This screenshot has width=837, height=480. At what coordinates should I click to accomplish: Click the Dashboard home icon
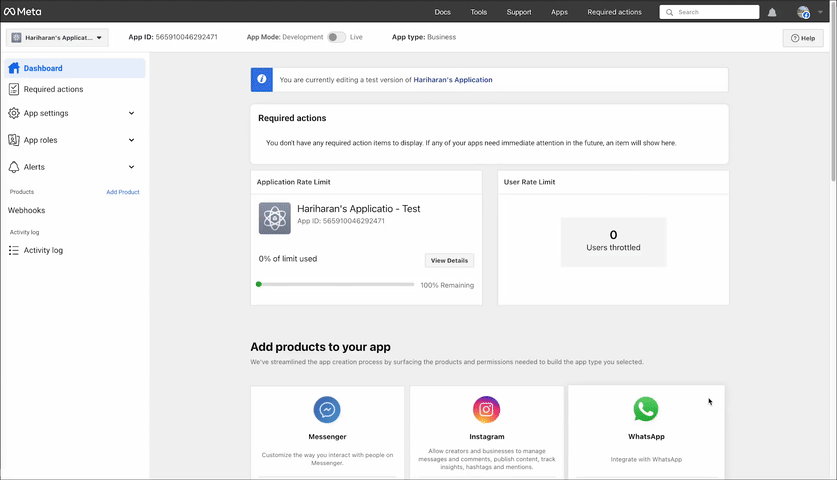pyautogui.click(x=14, y=68)
